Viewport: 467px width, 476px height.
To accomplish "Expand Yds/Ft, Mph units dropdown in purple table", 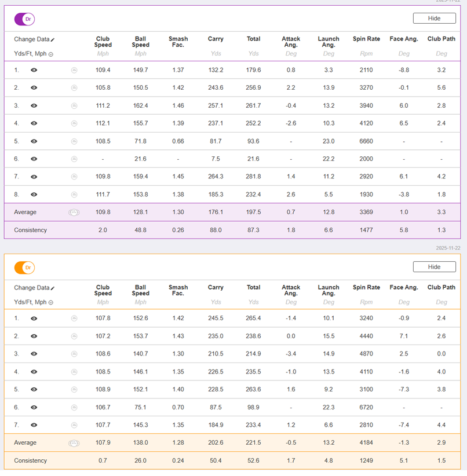I will tap(51, 54).
